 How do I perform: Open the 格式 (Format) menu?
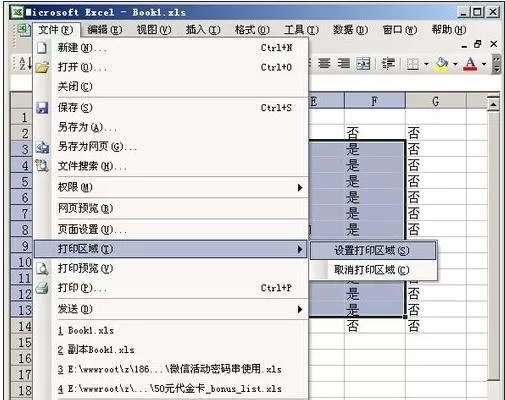click(252, 30)
